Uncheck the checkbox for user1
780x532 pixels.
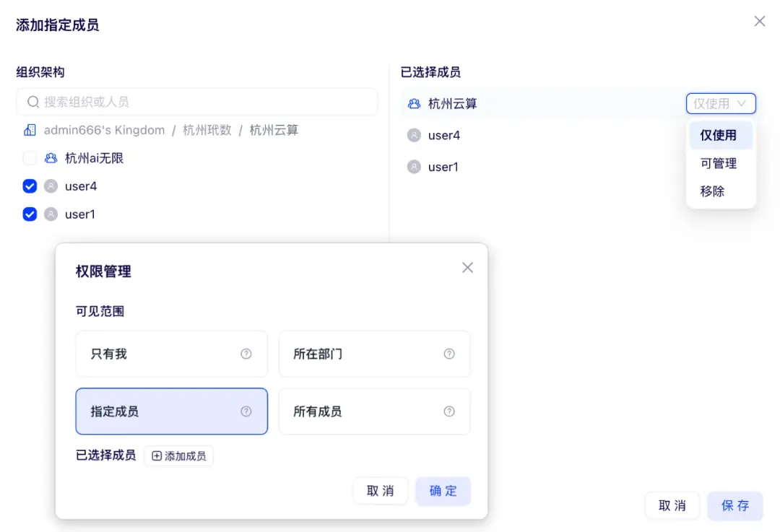30,214
